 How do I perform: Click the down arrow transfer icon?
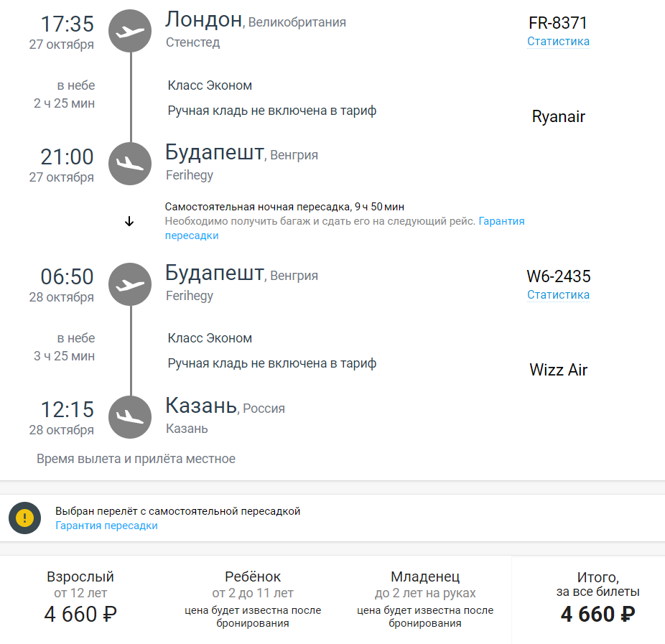(129, 222)
